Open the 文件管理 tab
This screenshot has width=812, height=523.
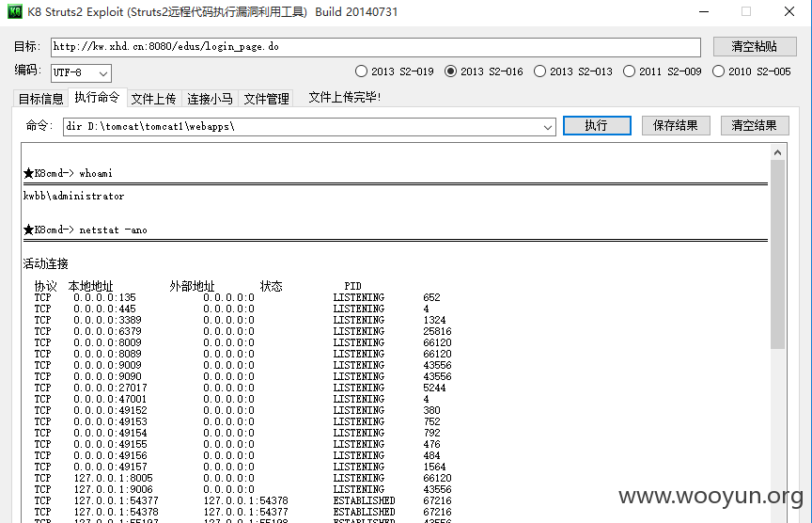coord(266,99)
